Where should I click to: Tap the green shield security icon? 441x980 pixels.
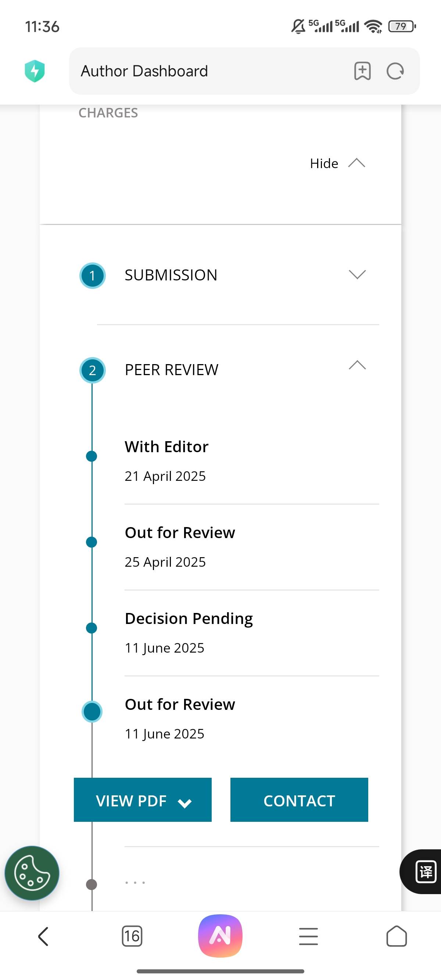click(x=35, y=71)
